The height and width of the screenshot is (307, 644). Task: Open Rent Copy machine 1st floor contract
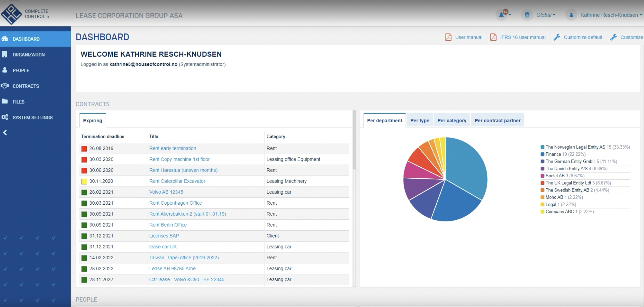(x=179, y=159)
